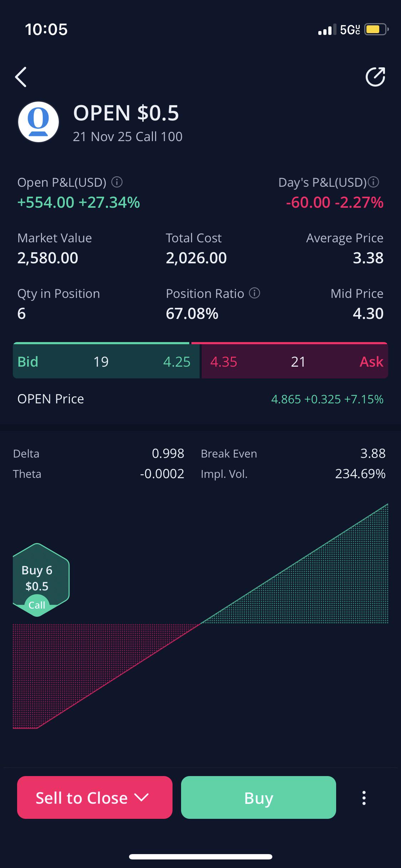Viewport: 401px width, 868px height.
Task: Tap the Mid Price value 4.30
Action: (x=368, y=314)
